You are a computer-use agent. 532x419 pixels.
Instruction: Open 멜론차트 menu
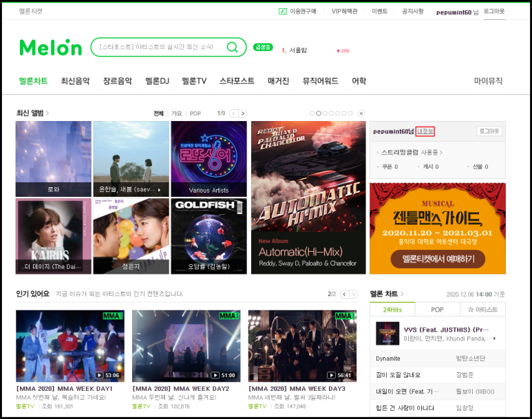pyautogui.click(x=33, y=81)
